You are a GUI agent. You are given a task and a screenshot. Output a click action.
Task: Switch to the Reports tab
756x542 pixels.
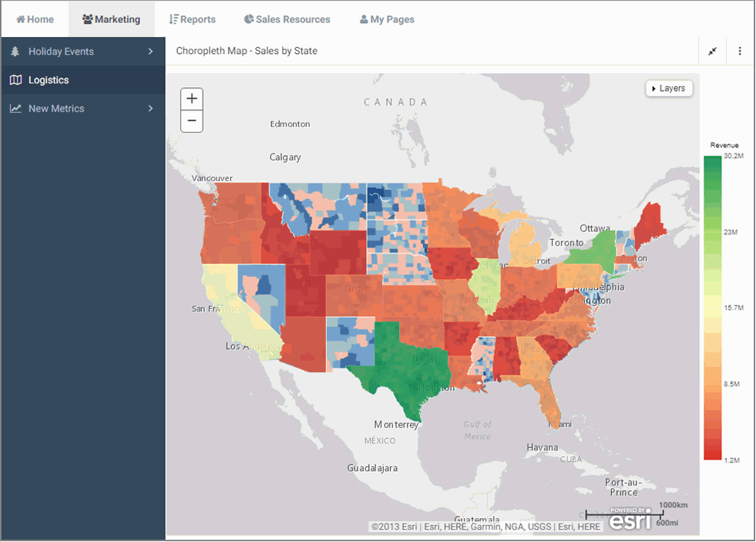(x=193, y=19)
